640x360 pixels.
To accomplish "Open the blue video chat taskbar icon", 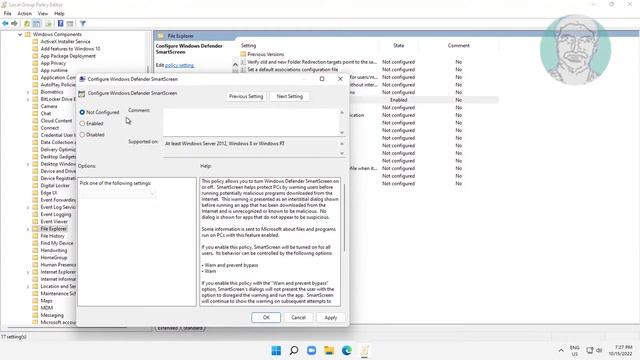I will [311, 350].
